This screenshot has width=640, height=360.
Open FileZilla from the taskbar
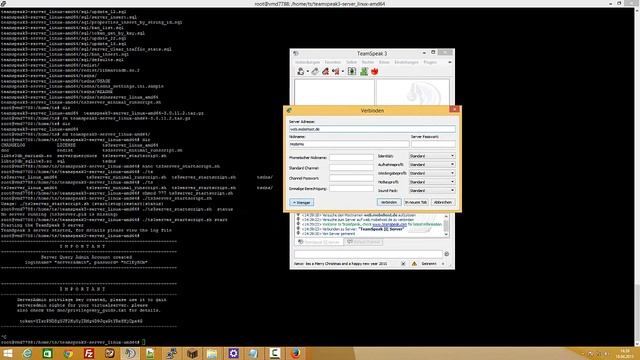(x=89, y=353)
